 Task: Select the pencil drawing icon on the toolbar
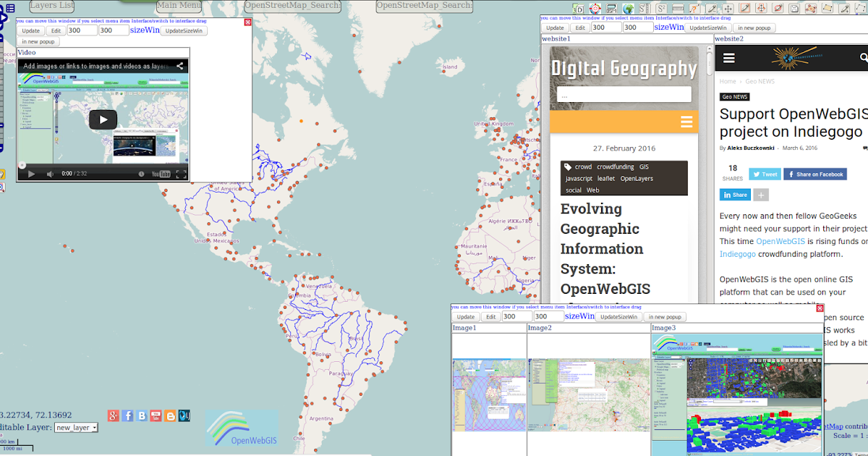[x=712, y=7]
